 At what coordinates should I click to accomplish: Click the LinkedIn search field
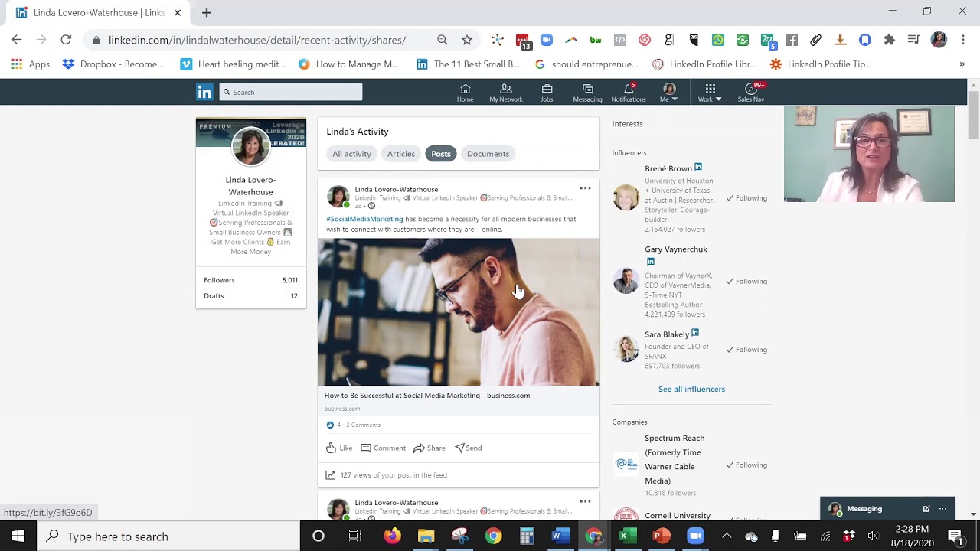(291, 92)
